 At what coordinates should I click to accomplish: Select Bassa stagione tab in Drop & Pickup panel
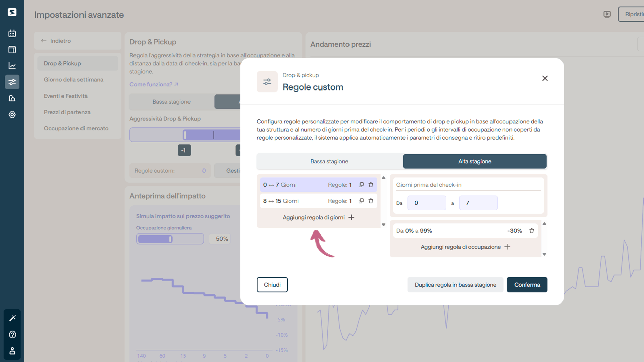tap(171, 102)
